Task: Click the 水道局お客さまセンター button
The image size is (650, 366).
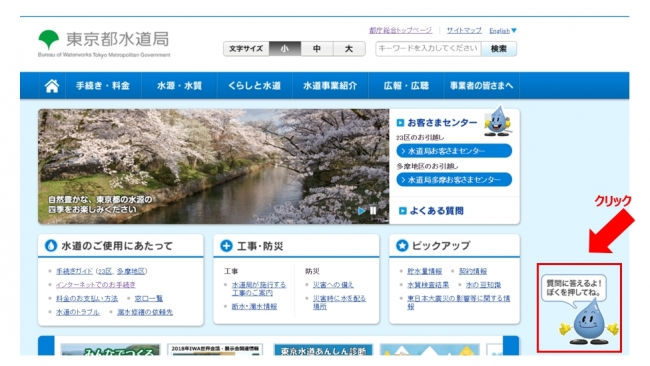Action: [454, 151]
